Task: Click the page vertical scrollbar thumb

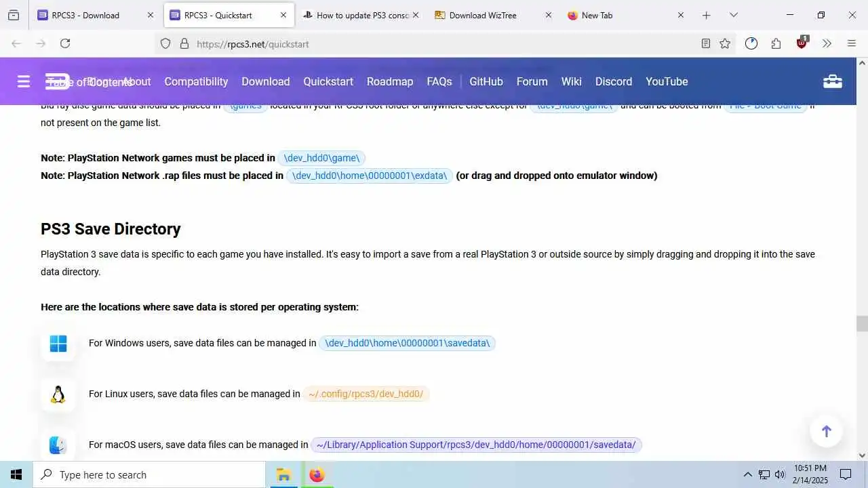Action: coord(862,323)
